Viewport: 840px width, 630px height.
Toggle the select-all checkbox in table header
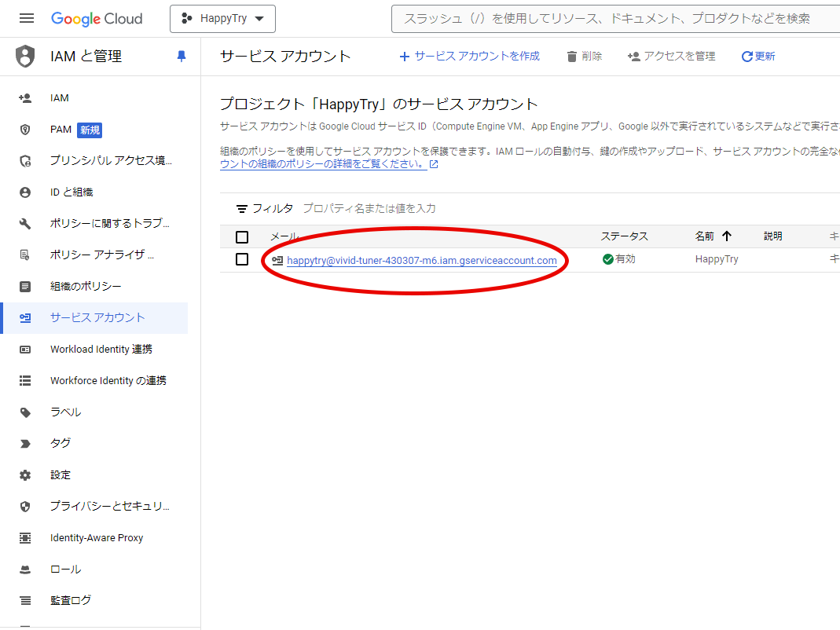tap(242, 237)
